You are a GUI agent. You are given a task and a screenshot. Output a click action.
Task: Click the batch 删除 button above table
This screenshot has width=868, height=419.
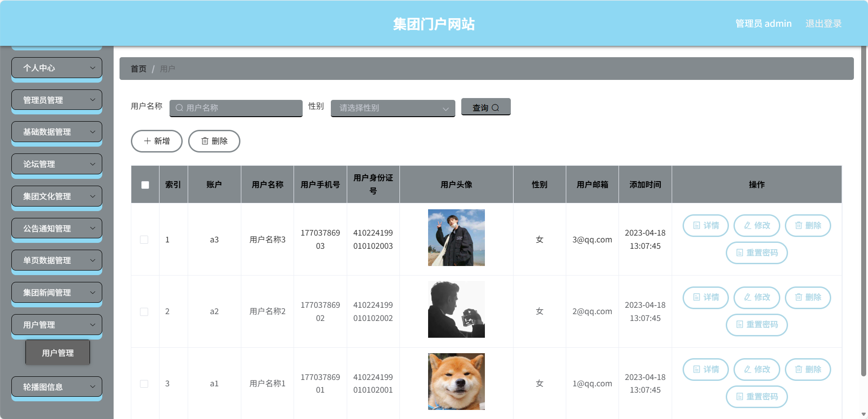[214, 141]
